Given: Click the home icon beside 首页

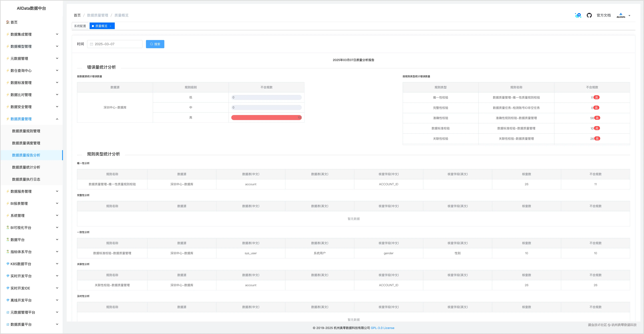Looking at the screenshot, I should click(8, 22).
